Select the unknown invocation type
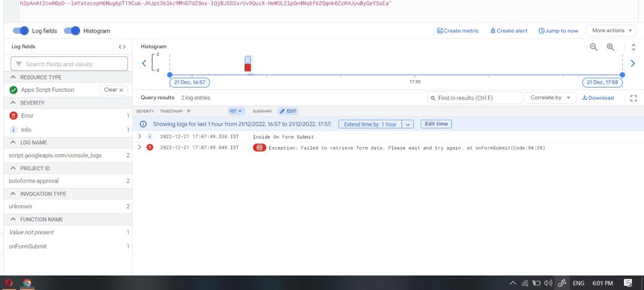The width and height of the screenshot is (644, 290). pyautogui.click(x=20, y=206)
